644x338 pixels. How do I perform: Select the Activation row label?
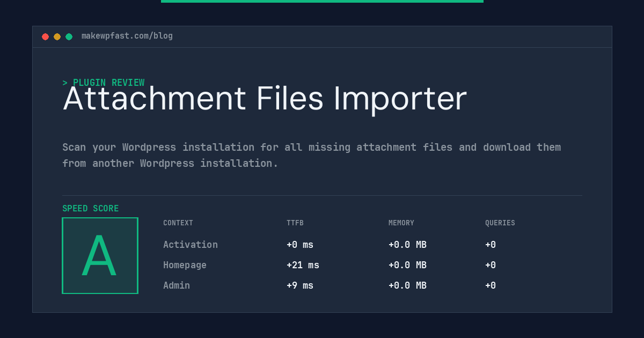(191, 245)
